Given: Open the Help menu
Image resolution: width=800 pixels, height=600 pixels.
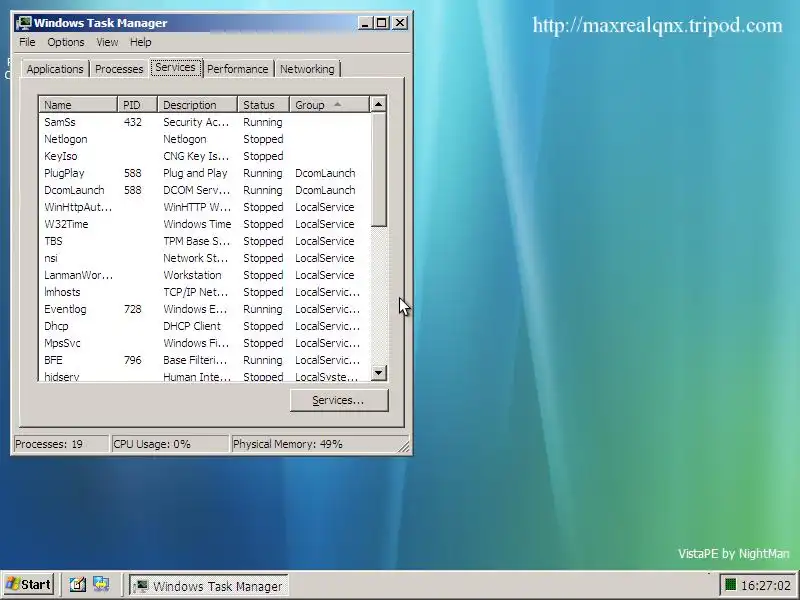Looking at the screenshot, I should click(140, 42).
